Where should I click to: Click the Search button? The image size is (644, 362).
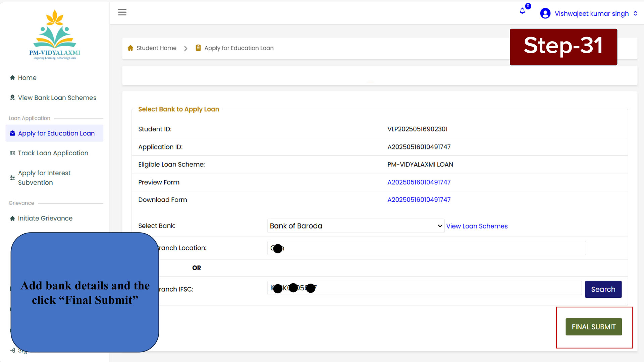pyautogui.click(x=603, y=289)
